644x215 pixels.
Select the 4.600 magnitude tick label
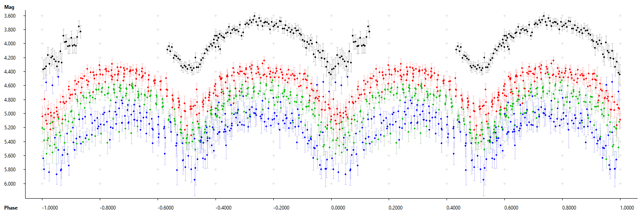(x=10, y=86)
